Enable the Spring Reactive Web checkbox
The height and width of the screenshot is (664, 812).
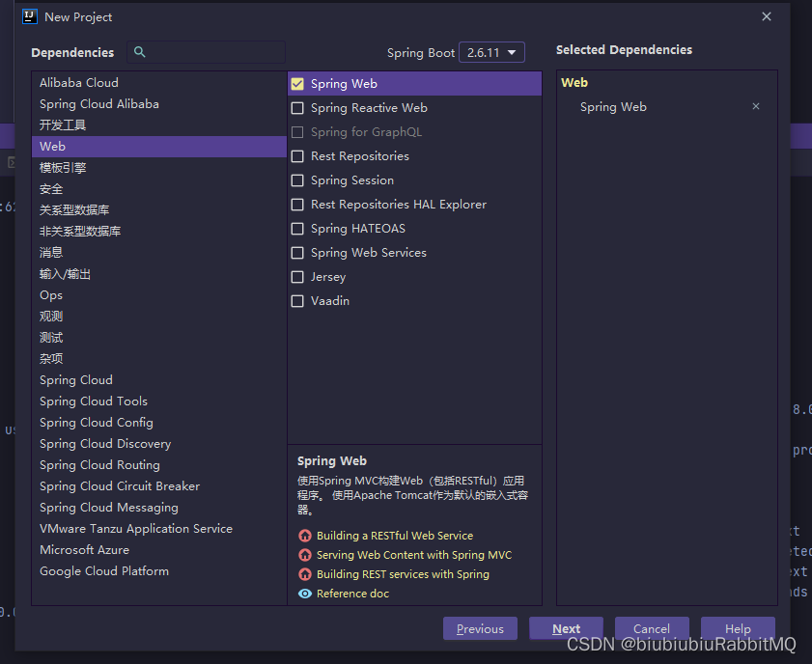(x=297, y=108)
